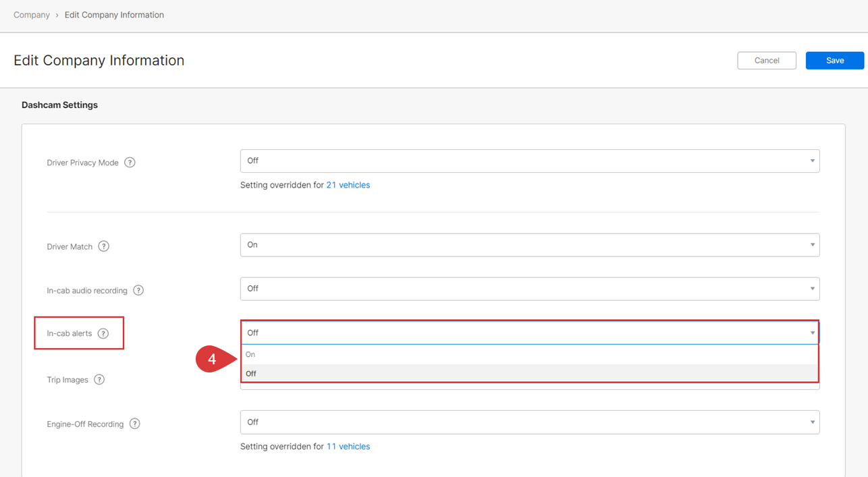Screen dimensions: 868x477
Task: Open help tooltip for In-cab audio recording
Action: pos(138,290)
